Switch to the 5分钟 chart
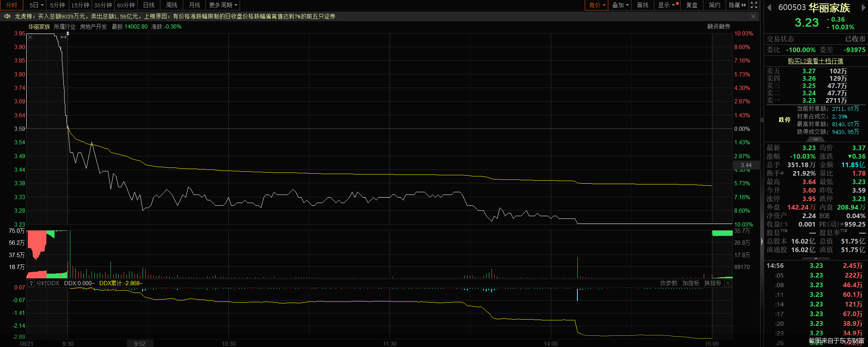Screen dimensions: 868x347 click(58, 5)
